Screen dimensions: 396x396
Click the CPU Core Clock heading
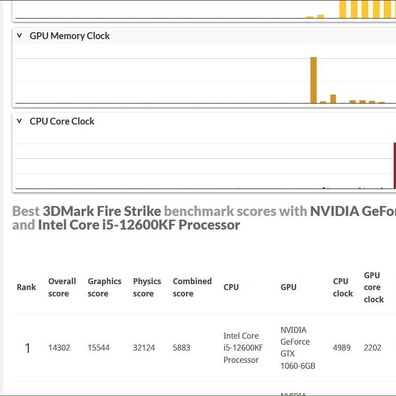(x=62, y=121)
